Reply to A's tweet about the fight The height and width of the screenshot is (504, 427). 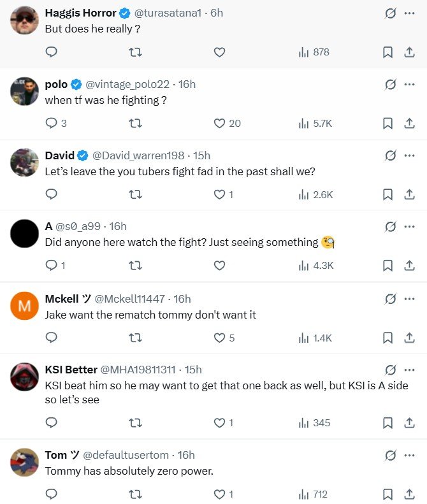click(52, 266)
